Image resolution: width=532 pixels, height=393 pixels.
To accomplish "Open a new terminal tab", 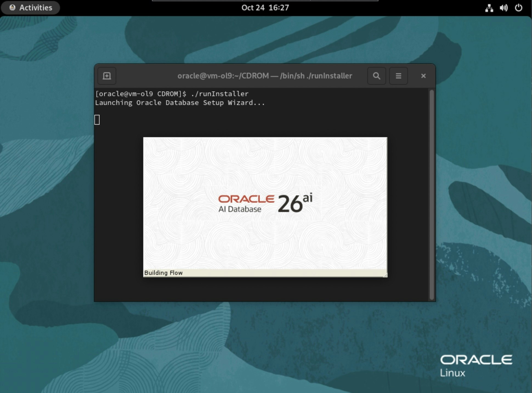I will 107,76.
